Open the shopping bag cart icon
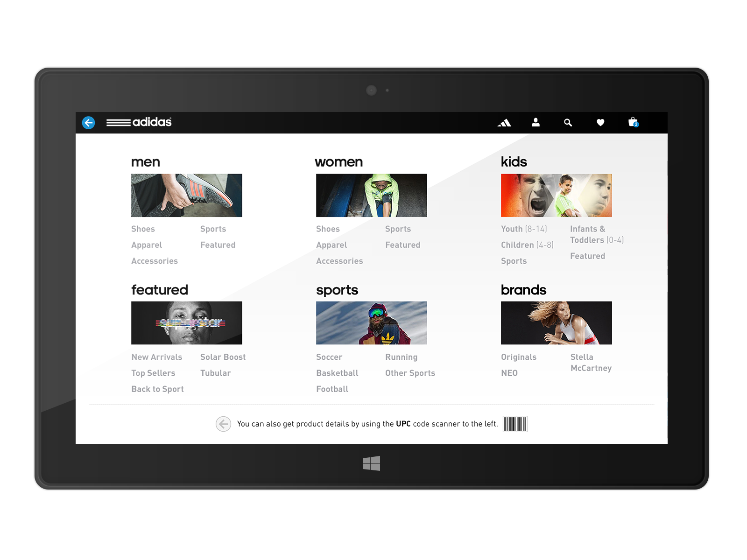 pos(633,122)
